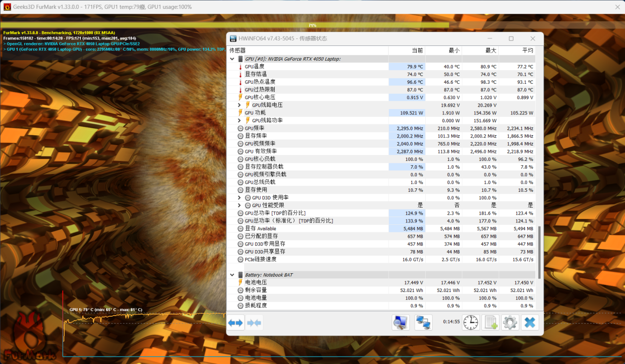Screen dimensions: 625x364
Task: Click the log file with plus icon
Action: tap(491, 323)
